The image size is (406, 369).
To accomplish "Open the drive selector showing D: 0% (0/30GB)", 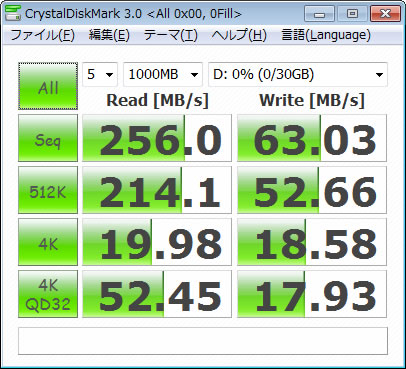I will tap(298, 74).
